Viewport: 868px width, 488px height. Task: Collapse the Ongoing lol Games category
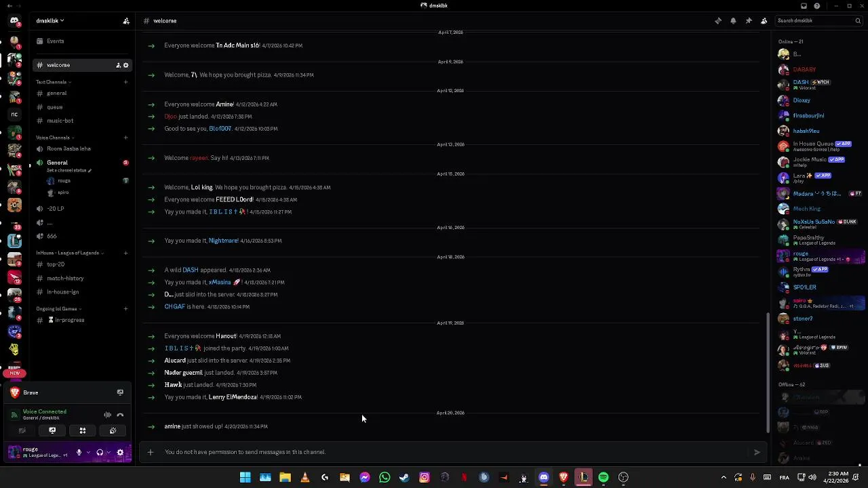pyautogui.click(x=58, y=308)
